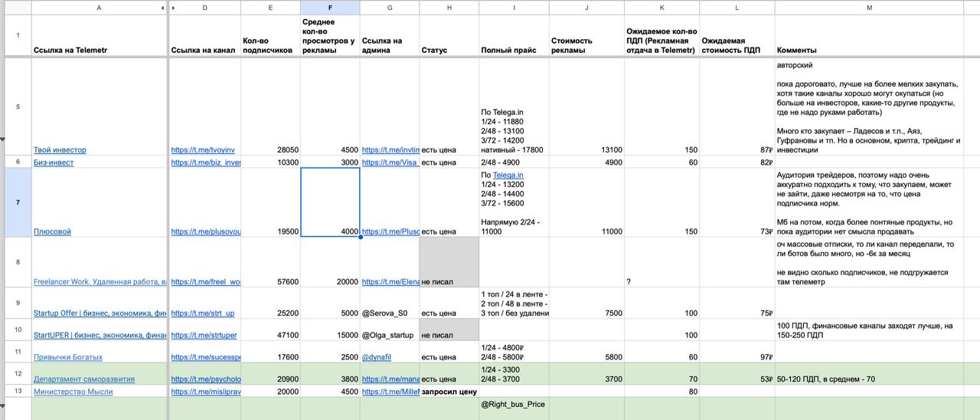Select the subscribers cell 57600
Screen dimensions: 980x420
coord(270,262)
